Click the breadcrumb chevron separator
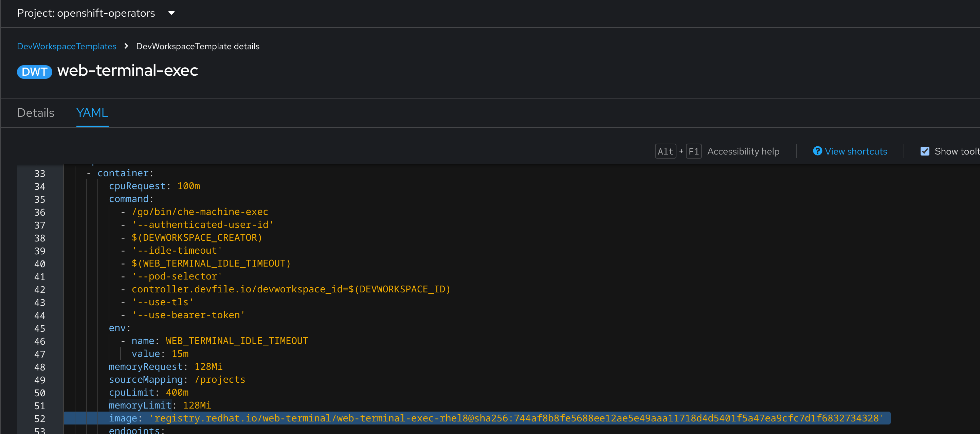980x434 pixels. 126,46
